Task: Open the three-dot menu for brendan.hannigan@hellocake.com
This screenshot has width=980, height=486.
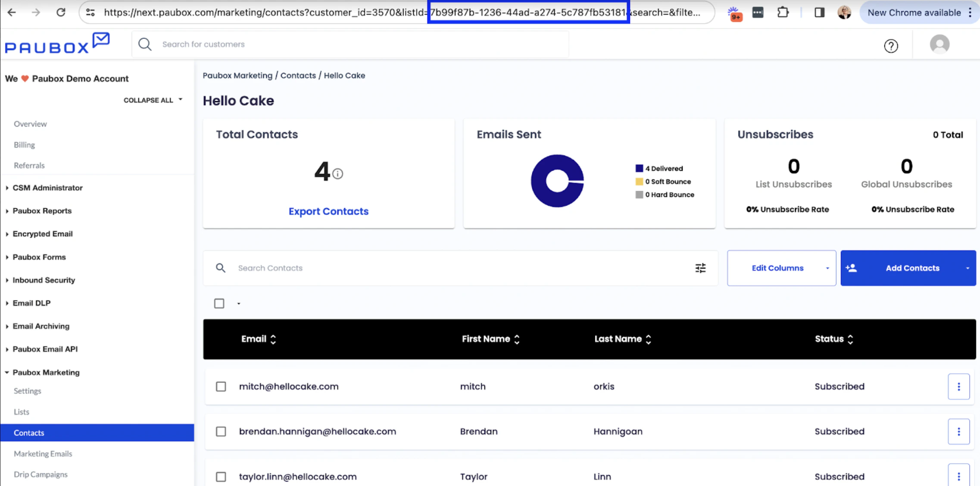Action: (958, 431)
